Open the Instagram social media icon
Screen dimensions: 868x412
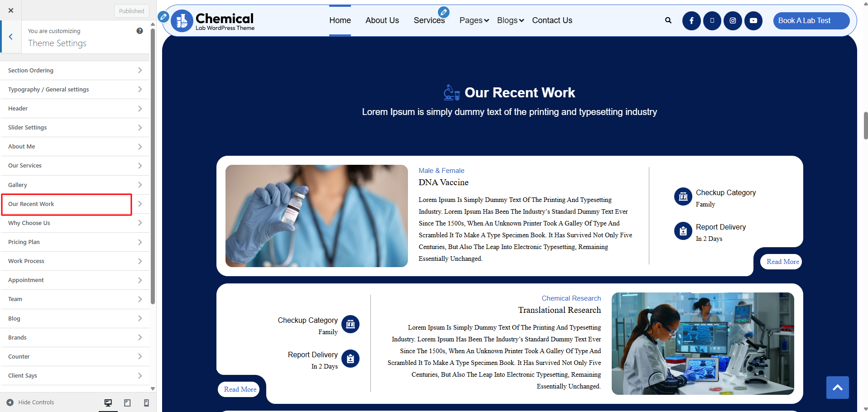733,20
